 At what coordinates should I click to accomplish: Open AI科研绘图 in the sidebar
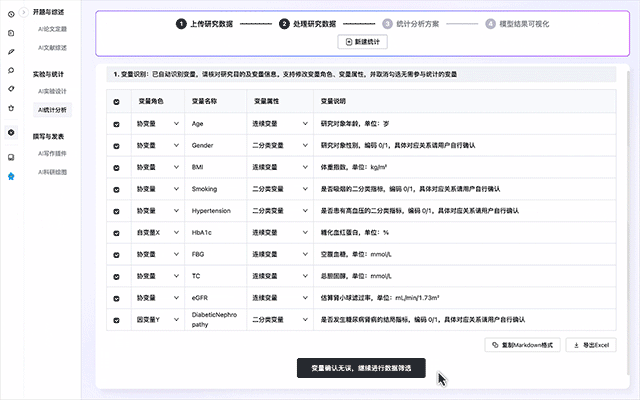click(x=52, y=172)
